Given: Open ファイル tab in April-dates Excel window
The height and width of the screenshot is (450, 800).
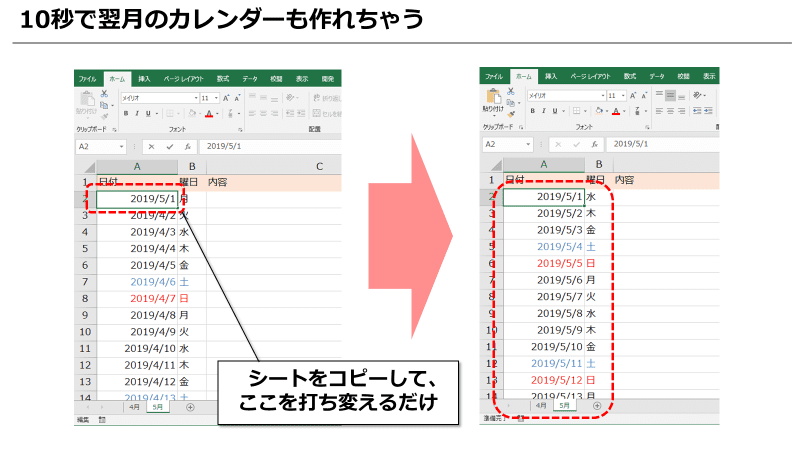Looking at the screenshot, I should (87, 79).
